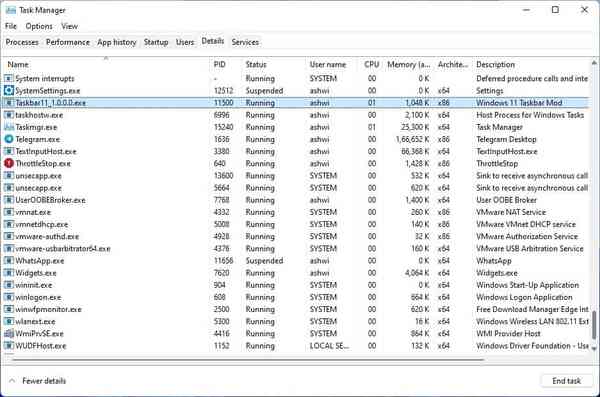Select the Details tab
Image resolution: width=600 pixels, height=397 pixels.
tap(213, 41)
